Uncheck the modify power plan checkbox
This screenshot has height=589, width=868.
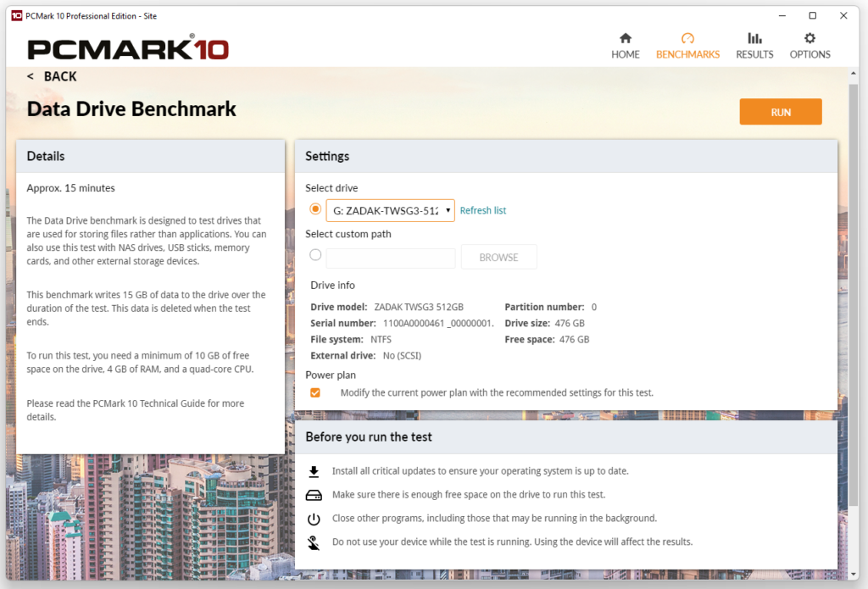(315, 392)
